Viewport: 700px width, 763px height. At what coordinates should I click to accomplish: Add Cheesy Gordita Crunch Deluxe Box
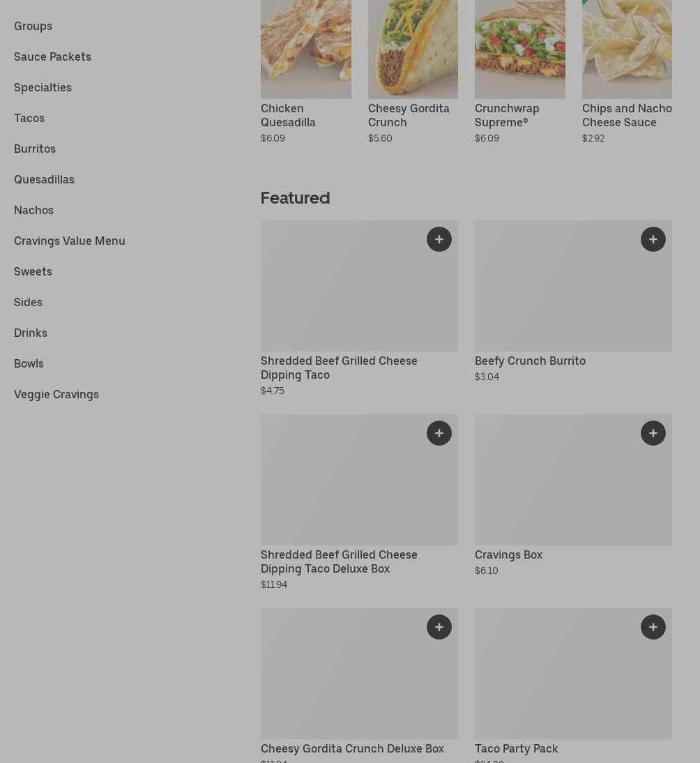point(439,627)
